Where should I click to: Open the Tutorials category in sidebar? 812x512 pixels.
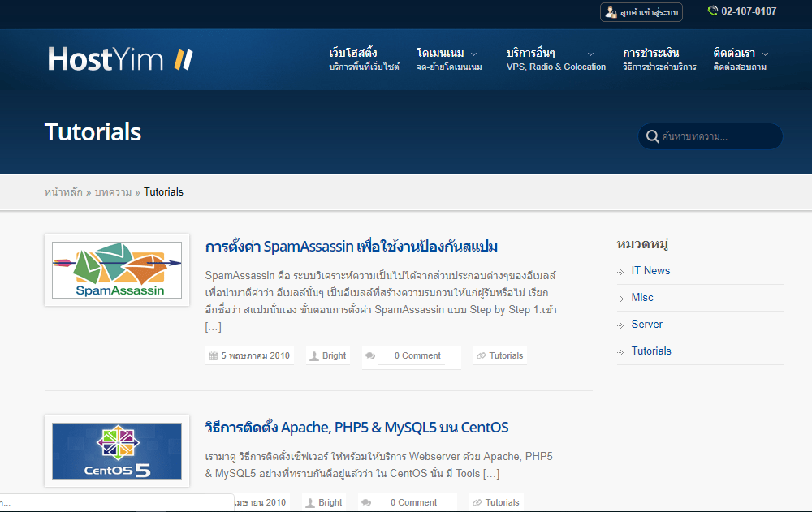coord(651,351)
